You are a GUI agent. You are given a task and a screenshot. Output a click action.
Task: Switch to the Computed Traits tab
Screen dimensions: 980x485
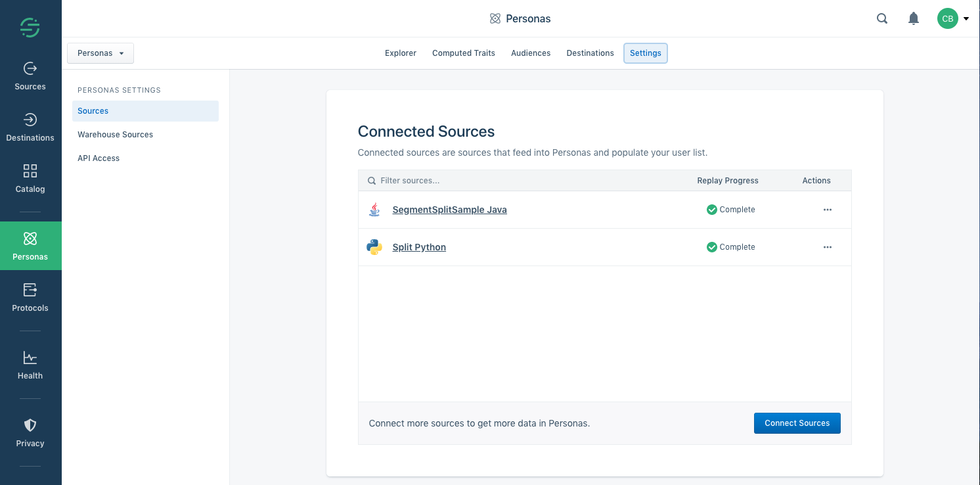click(x=463, y=53)
